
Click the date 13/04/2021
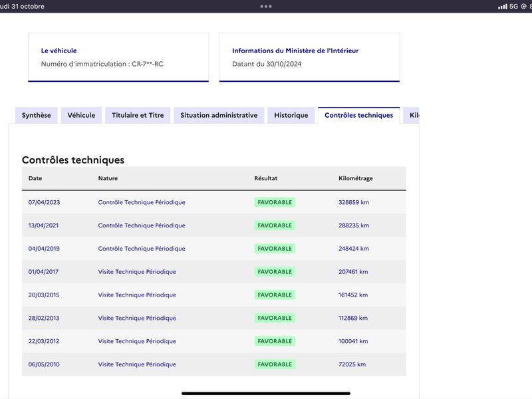[x=43, y=225]
